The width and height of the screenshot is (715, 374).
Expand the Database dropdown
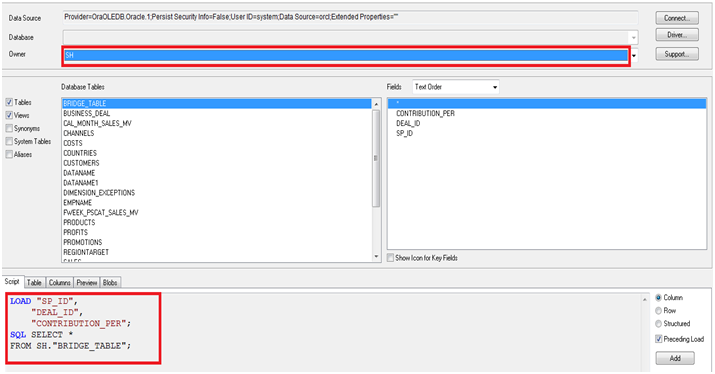point(633,37)
